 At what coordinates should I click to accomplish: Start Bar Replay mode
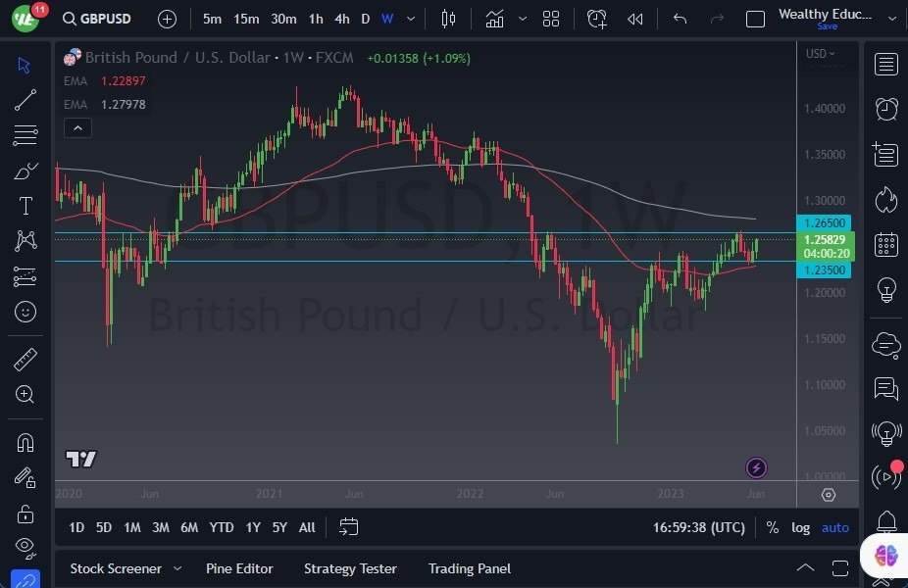(x=634, y=18)
